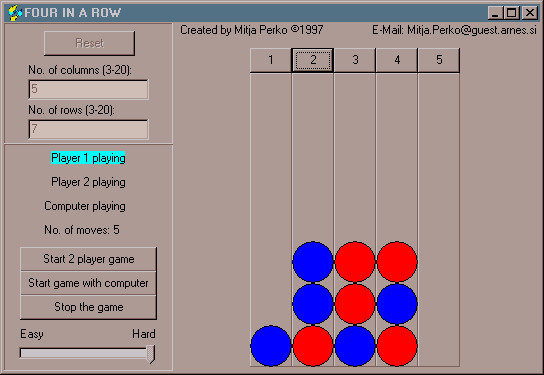Click the Easy label

[x=32, y=334]
